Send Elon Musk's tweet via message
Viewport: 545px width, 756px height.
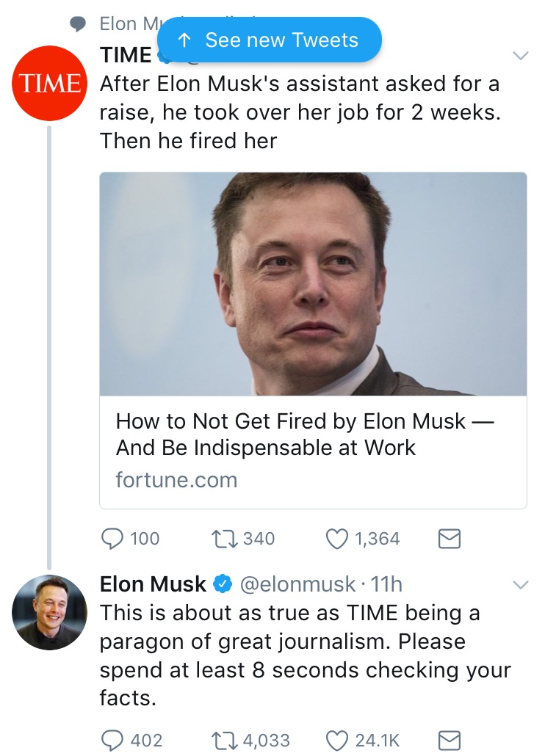click(449, 740)
